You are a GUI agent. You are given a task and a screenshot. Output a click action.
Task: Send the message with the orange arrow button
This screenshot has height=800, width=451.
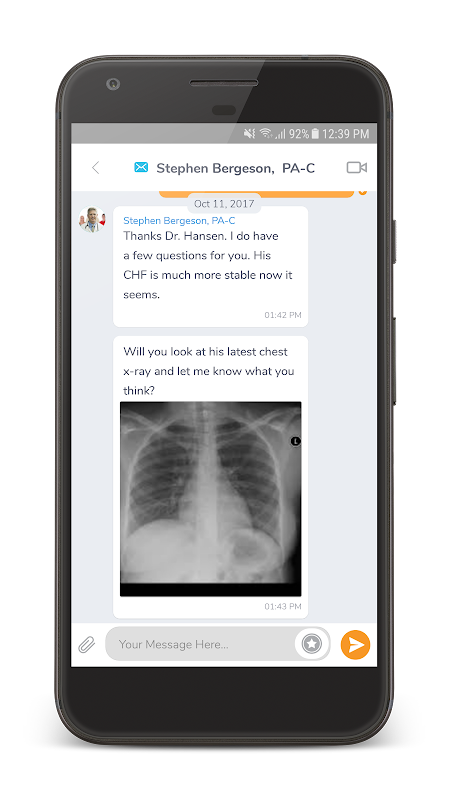[x=355, y=645]
